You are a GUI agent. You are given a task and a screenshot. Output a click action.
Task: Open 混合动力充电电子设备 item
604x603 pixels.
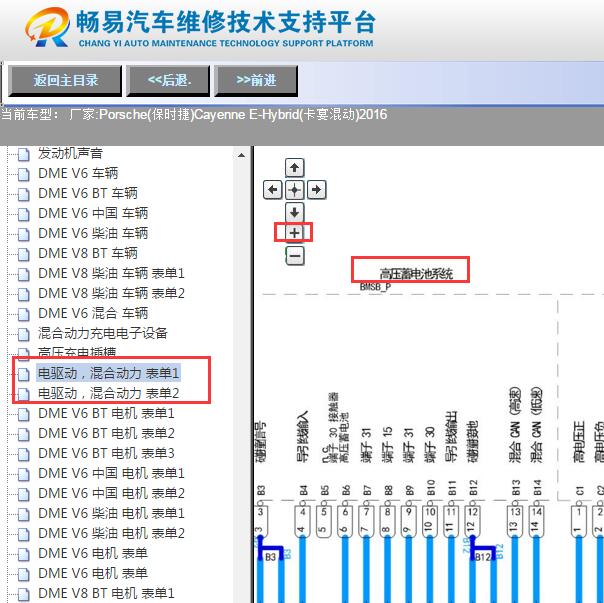(103, 333)
